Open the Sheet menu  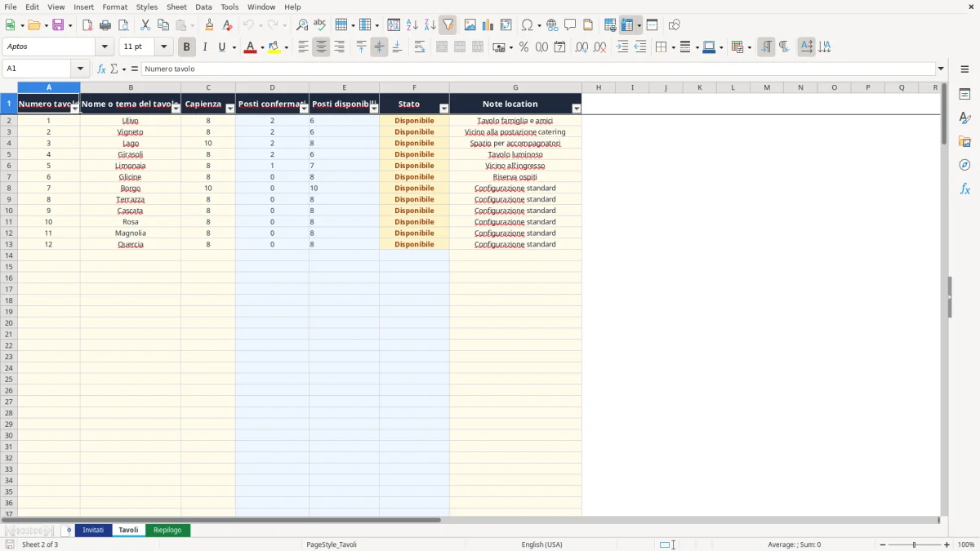click(176, 7)
